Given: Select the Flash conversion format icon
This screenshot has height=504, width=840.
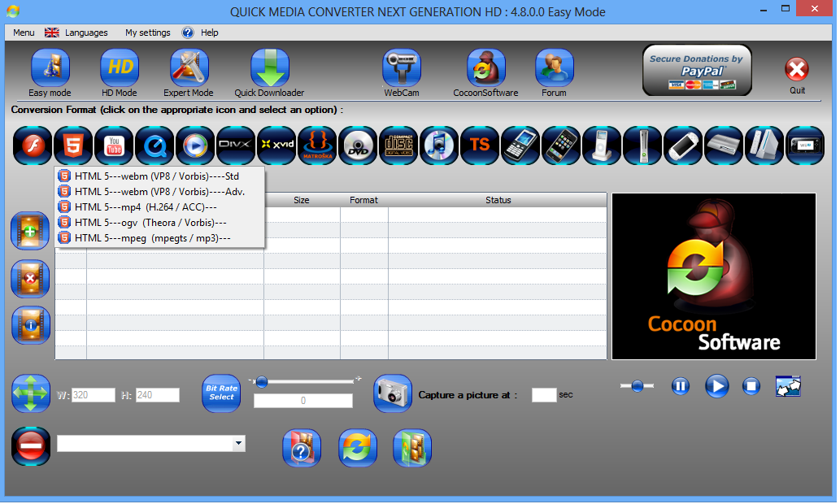Looking at the screenshot, I should pos(33,146).
